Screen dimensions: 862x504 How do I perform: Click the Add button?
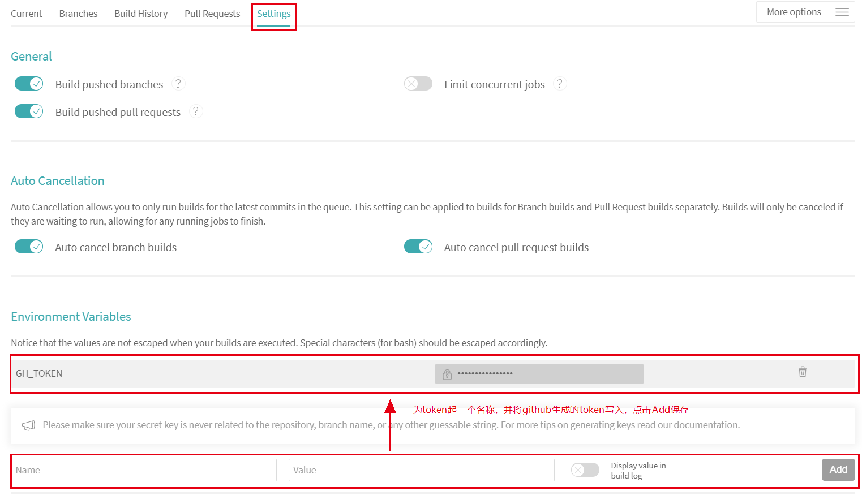coord(838,469)
